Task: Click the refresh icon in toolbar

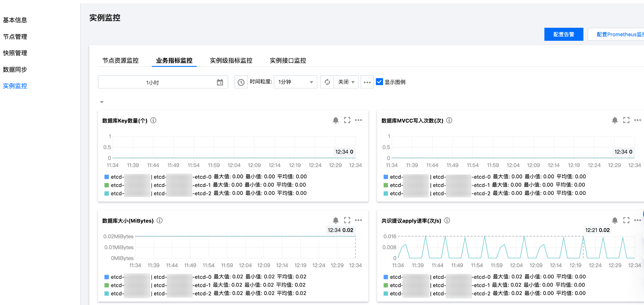Action: click(x=327, y=82)
